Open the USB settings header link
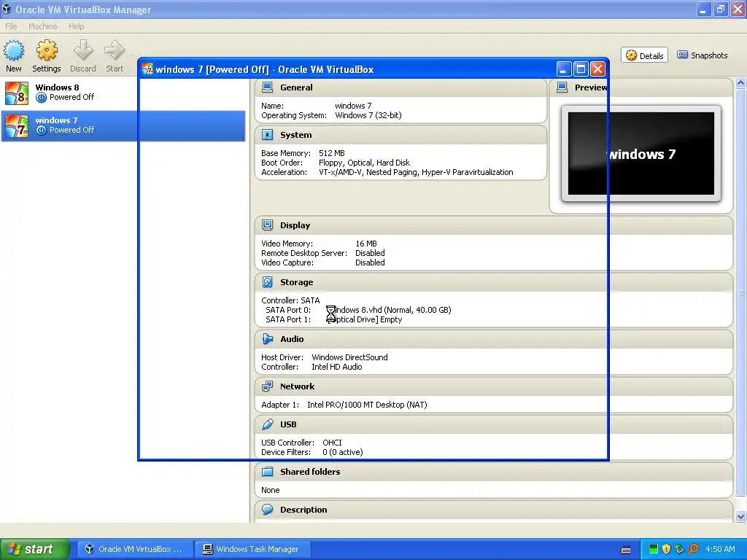747x560 pixels. click(288, 424)
